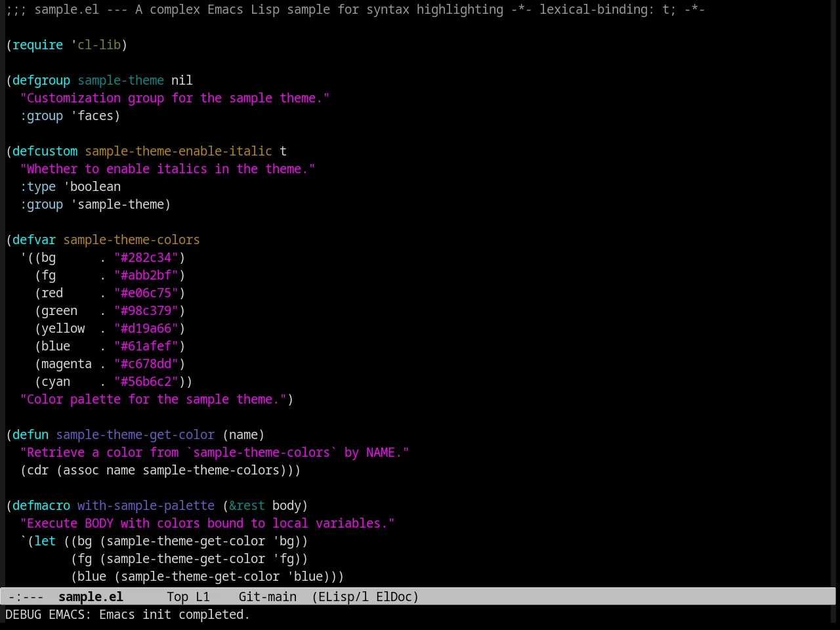Click the defvar keyword
Screen dimensions: 840x630
pos(34,240)
